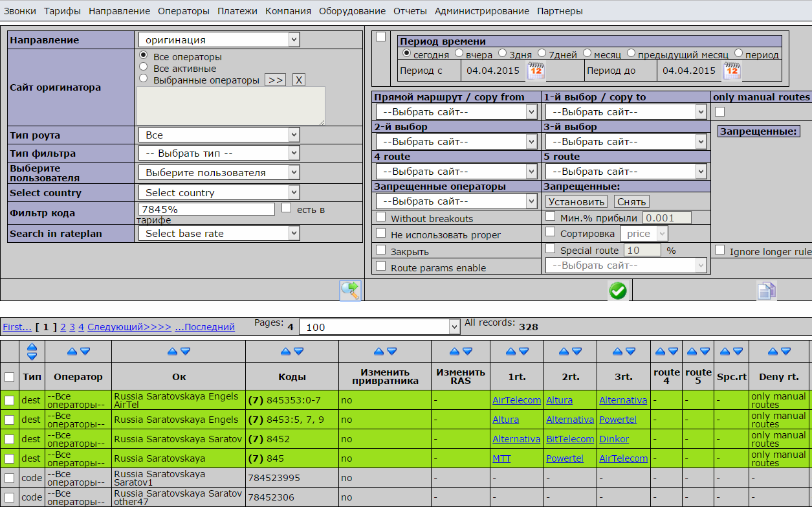This screenshot has height=507, width=812.
Task: Expand the 'Select country' dropdown
Action: coord(219,192)
